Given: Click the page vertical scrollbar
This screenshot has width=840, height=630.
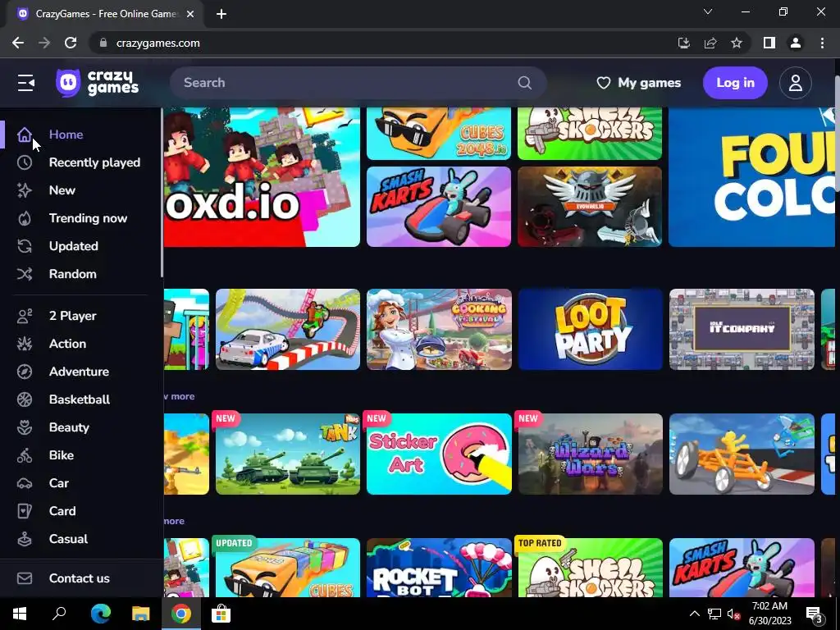Looking at the screenshot, I should (x=837, y=134).
